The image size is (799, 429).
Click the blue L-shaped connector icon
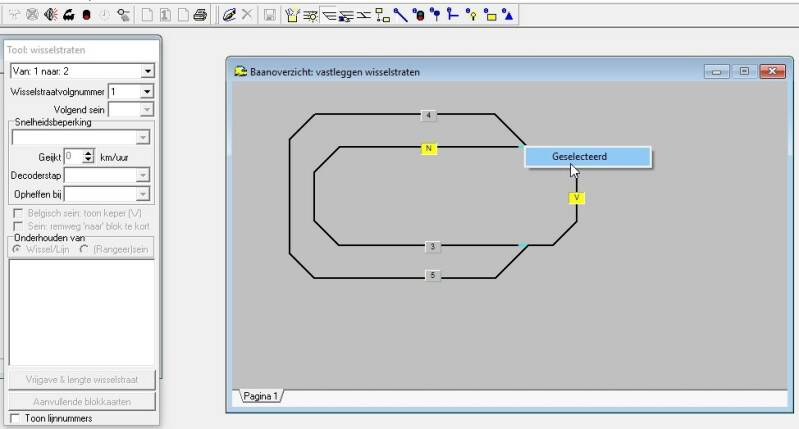coord(453,15)
